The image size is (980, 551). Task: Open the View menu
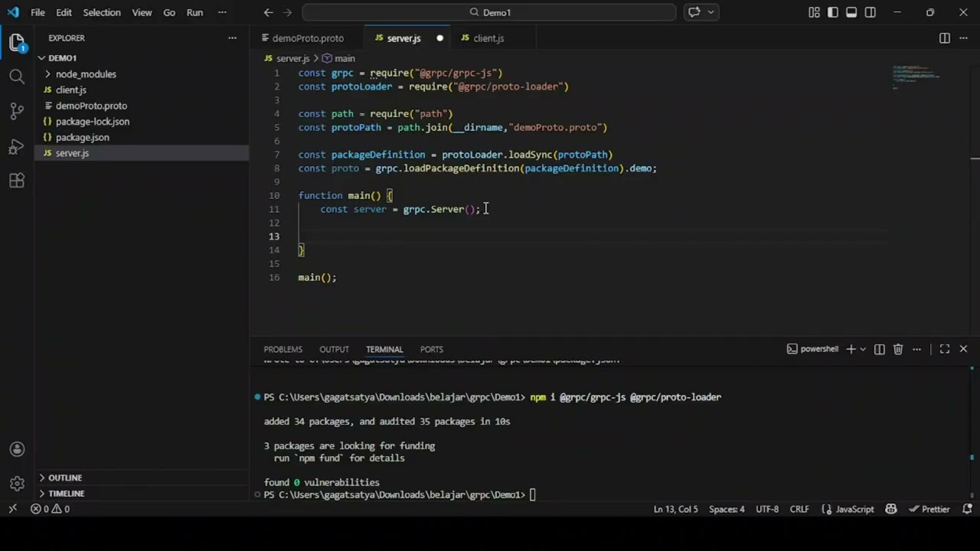pyautogui.click(x=142, y=12)
